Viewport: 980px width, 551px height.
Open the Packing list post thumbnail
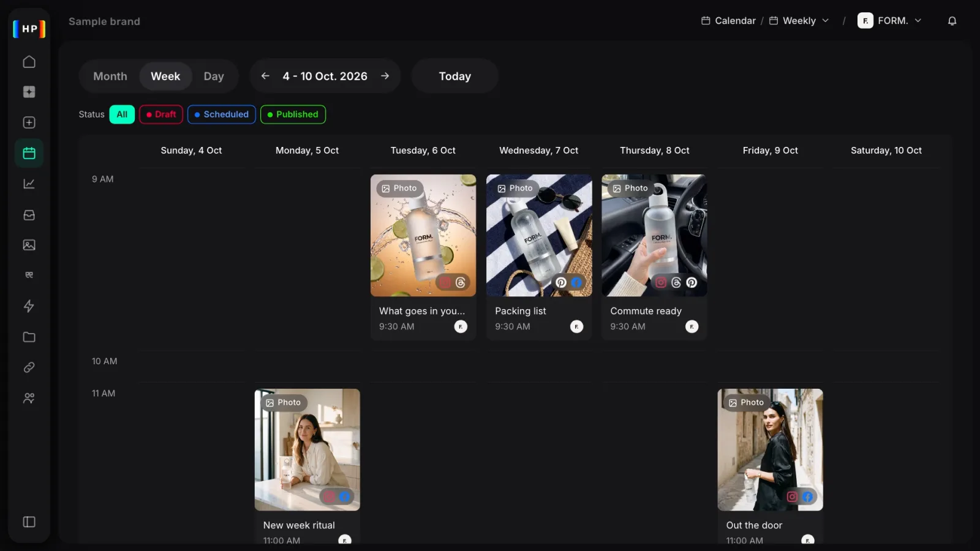click(539, 236)
